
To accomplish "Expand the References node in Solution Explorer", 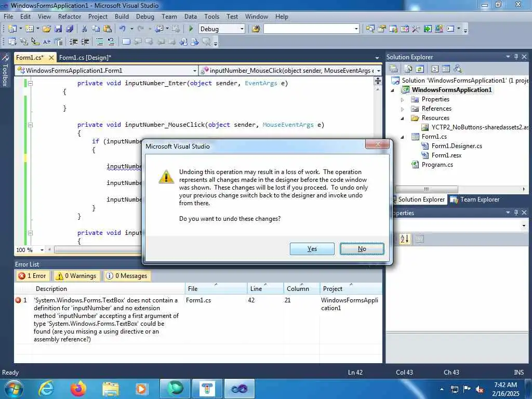I will point(403,109).
